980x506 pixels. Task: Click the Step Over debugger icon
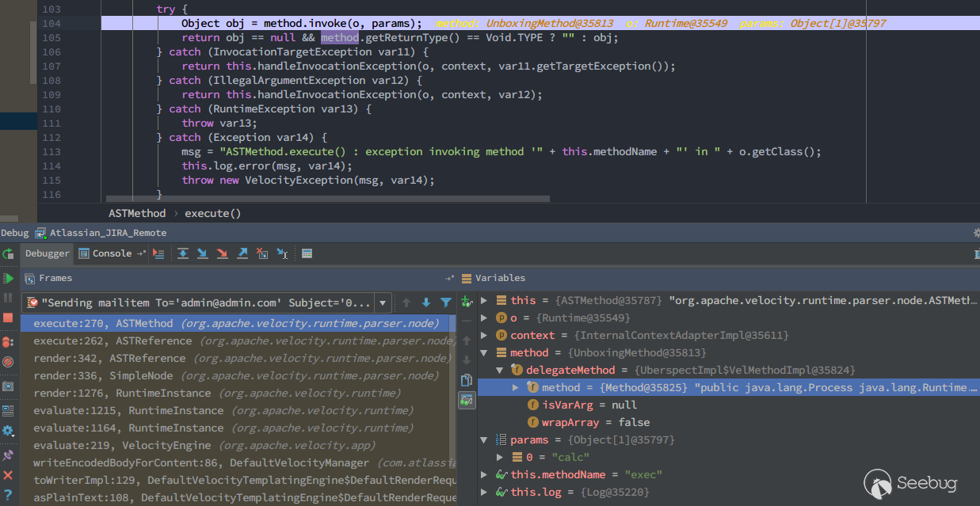pyautogui.click(x=183, y=253)
